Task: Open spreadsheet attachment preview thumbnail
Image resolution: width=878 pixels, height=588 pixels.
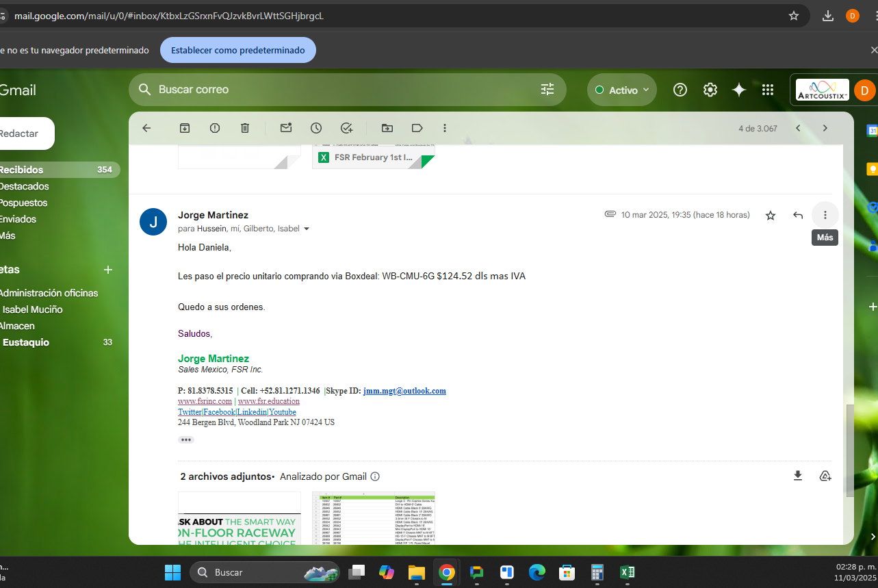Action: tap(374, 518)
